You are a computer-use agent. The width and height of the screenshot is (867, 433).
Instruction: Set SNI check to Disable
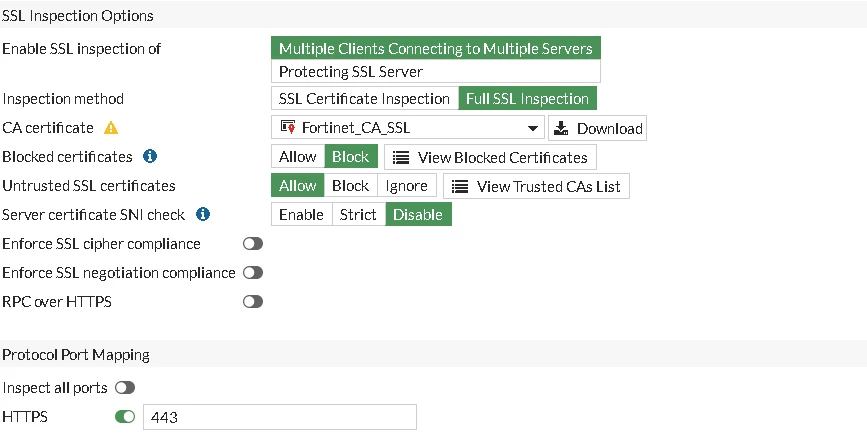[x=418, y=215]
